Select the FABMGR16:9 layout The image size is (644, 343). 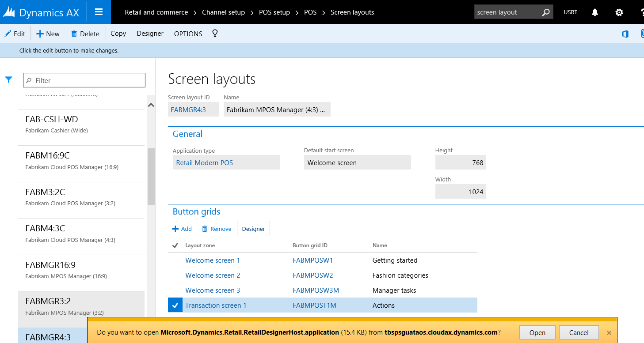tap(81, 273)
